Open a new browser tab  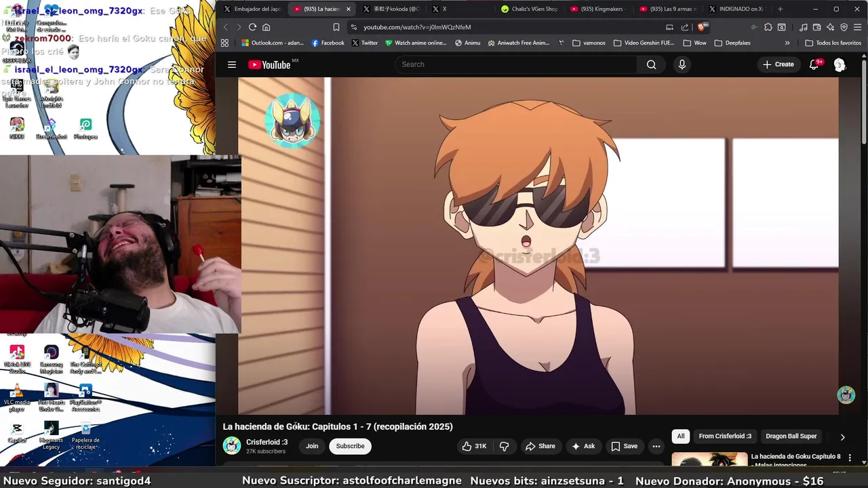tap(780, 9)
